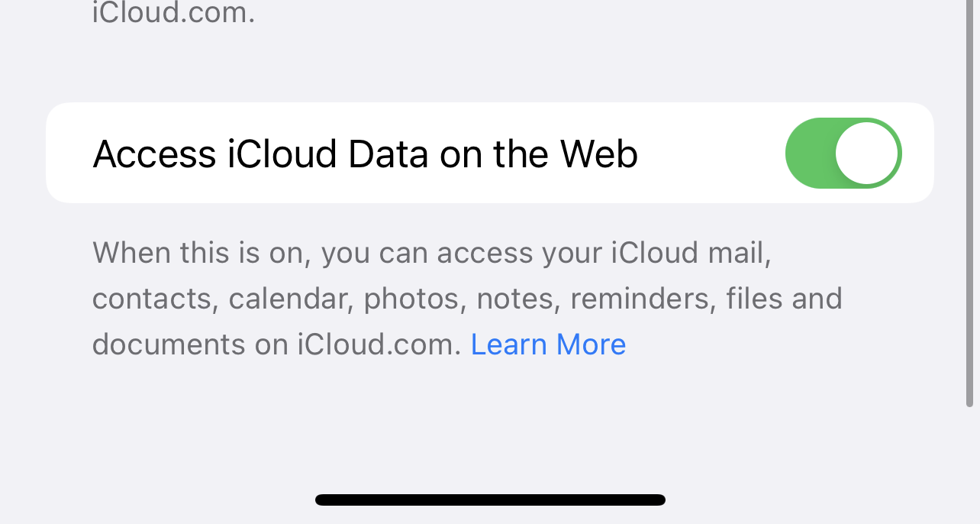The width and height of the screenshot is (980, 524).
Task: Click the white knob of the green switch
Action: tap(866, 153)
